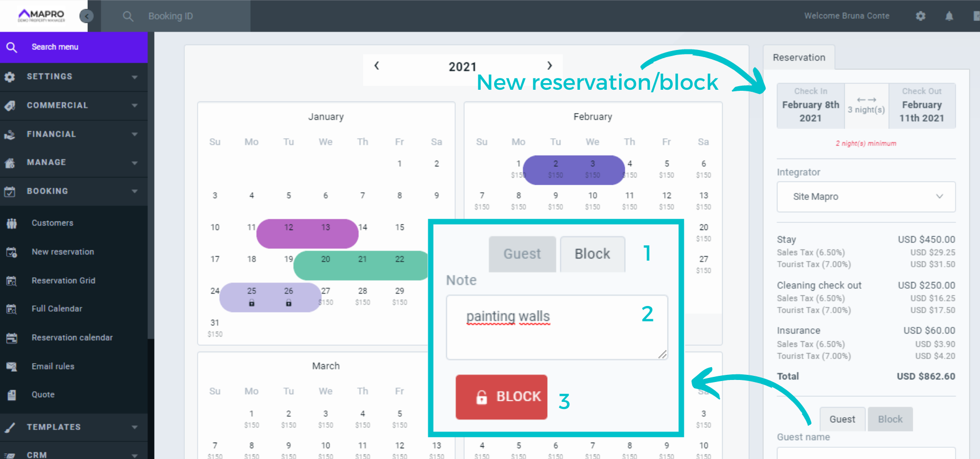Toggle Block option in the Reservation panel
980x459 pixels.
(890, 419)
